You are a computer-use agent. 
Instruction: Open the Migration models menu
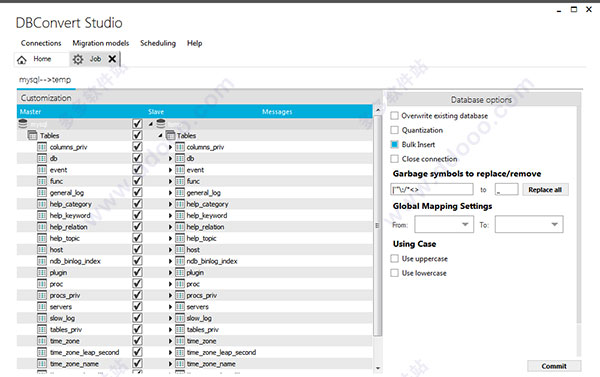point(101,43)
